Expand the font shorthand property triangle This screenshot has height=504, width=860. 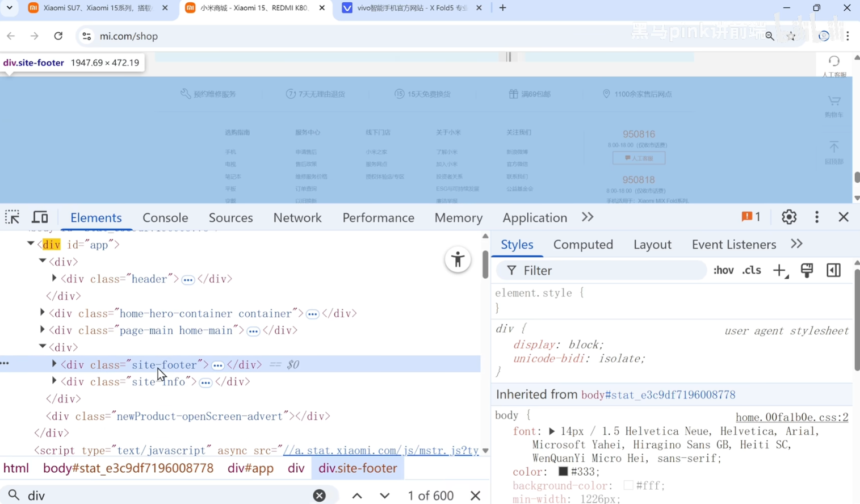coord(551,431)
